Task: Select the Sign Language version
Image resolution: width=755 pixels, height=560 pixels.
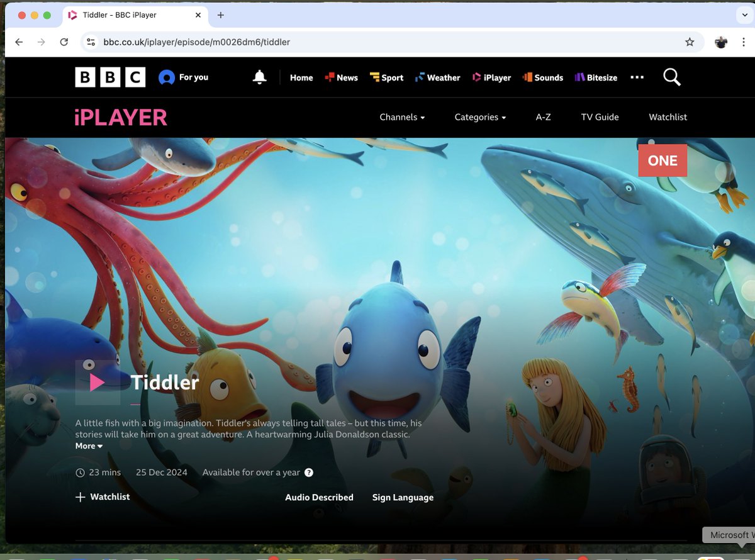Action: pyautogui.click(x=403, y=498)
